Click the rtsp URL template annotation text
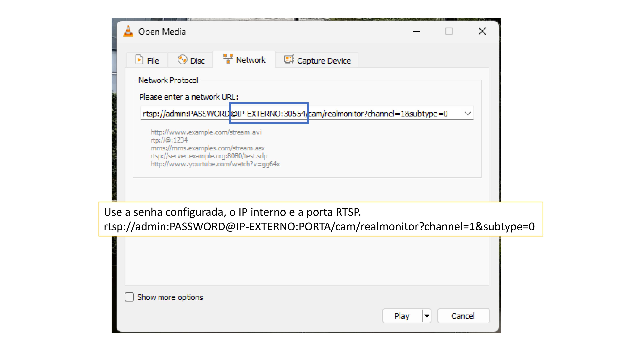Screen dimensions: 644x362 319,227
